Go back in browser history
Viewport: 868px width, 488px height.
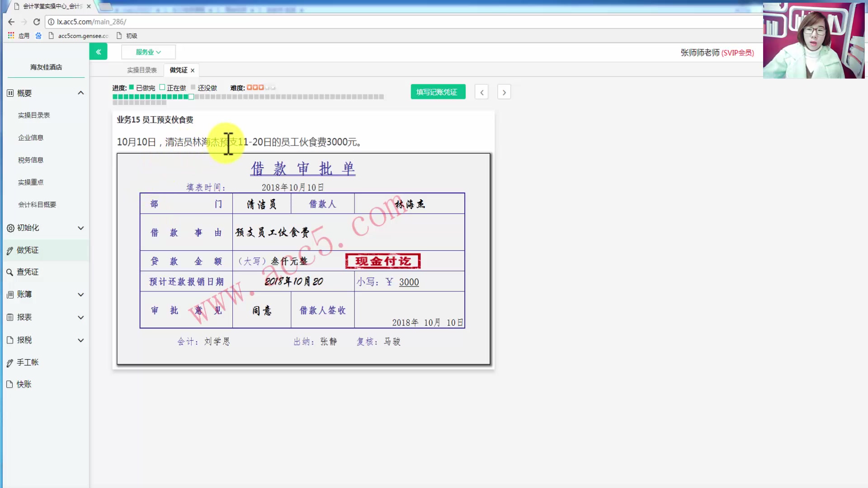(x=11, y=22)
